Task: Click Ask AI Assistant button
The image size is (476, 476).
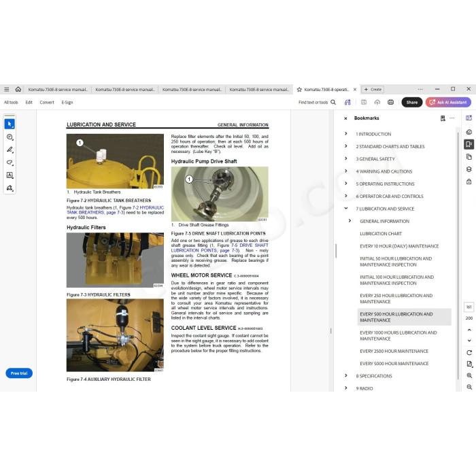Action: [x=448, y=102]
